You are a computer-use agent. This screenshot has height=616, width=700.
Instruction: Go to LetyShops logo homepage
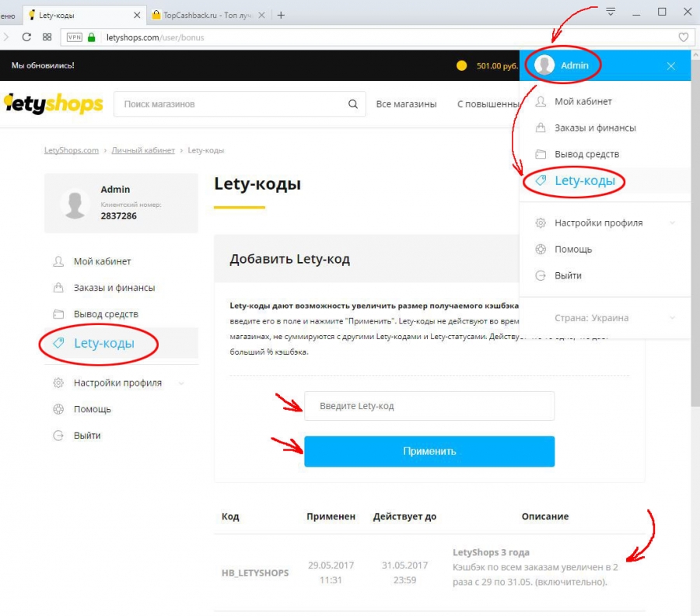pyautogui.click(x=54, y=104)
